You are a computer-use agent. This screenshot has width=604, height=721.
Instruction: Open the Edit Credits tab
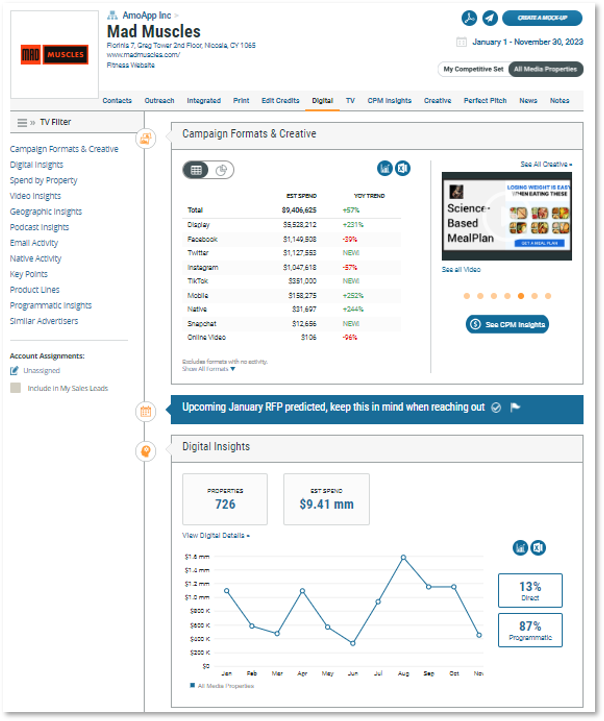tap(280, 101)
